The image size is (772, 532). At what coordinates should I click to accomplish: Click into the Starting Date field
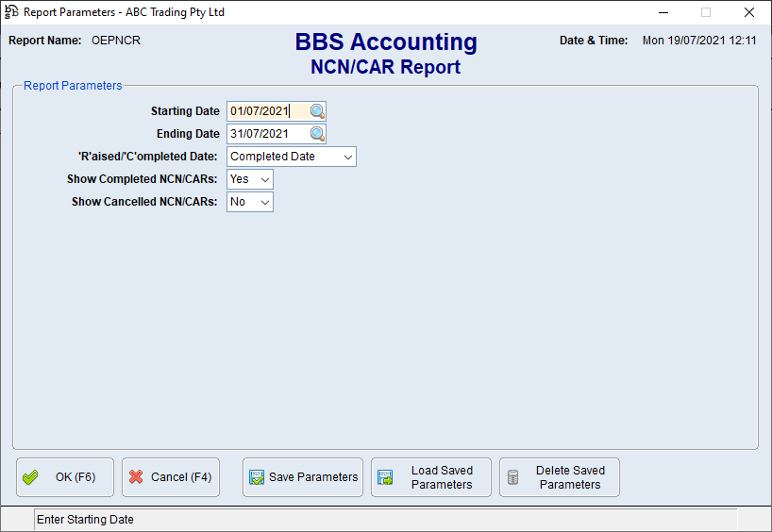pyautogui.click(x=266, y=111)
